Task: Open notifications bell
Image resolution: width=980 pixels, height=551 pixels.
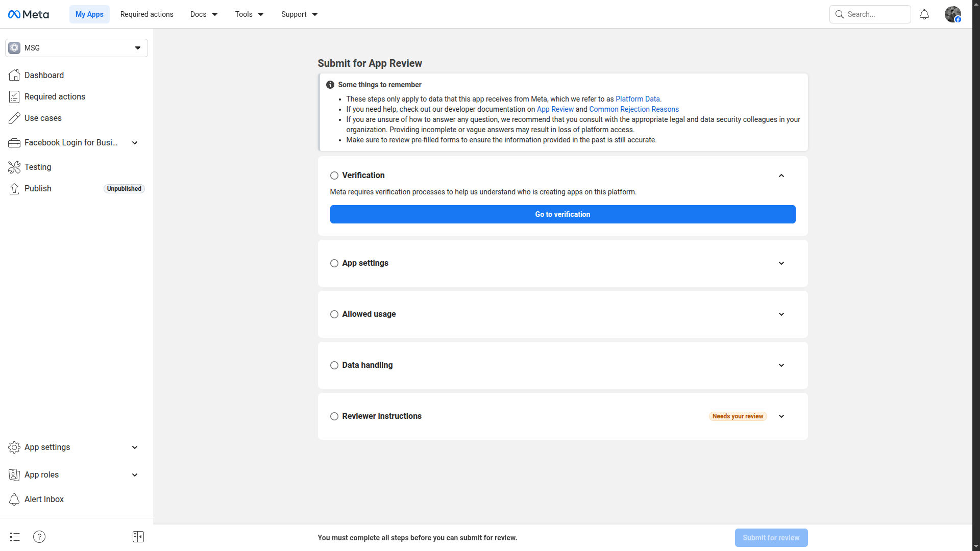Action: (924, 14)
